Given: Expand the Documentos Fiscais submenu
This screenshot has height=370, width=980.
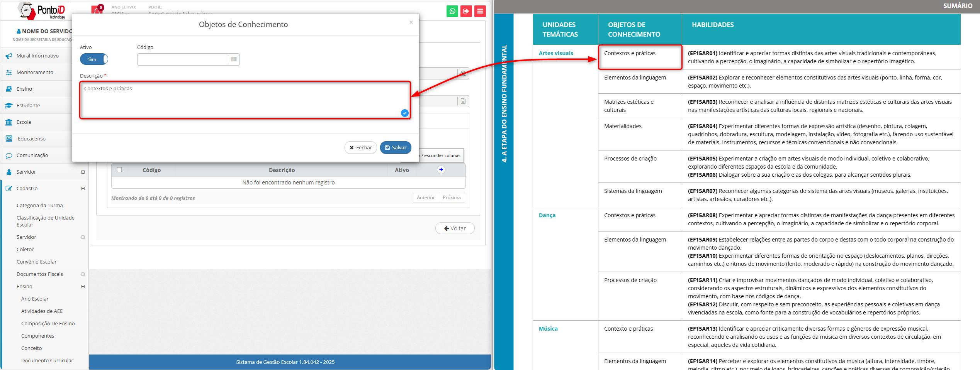Looking at the screenshot, I should click(x=83, y=274).
